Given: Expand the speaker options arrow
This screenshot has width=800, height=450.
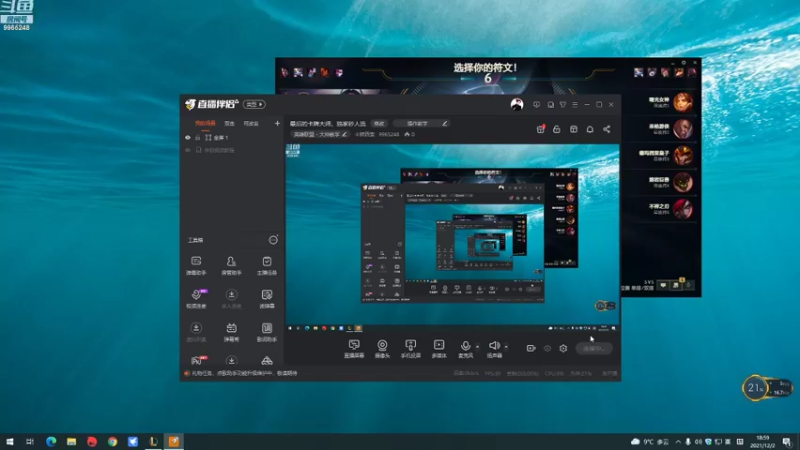Looking at the screenshot, I should coord(506,346).
